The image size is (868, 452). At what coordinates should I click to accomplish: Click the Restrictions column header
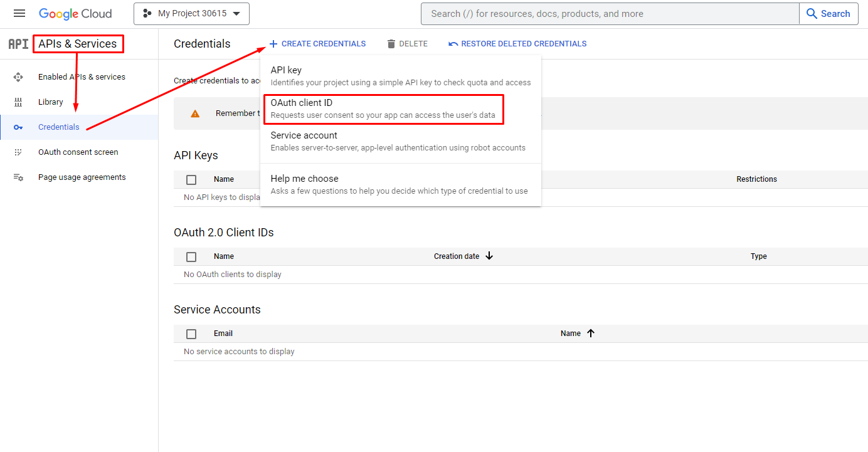(x=756, y=179)
